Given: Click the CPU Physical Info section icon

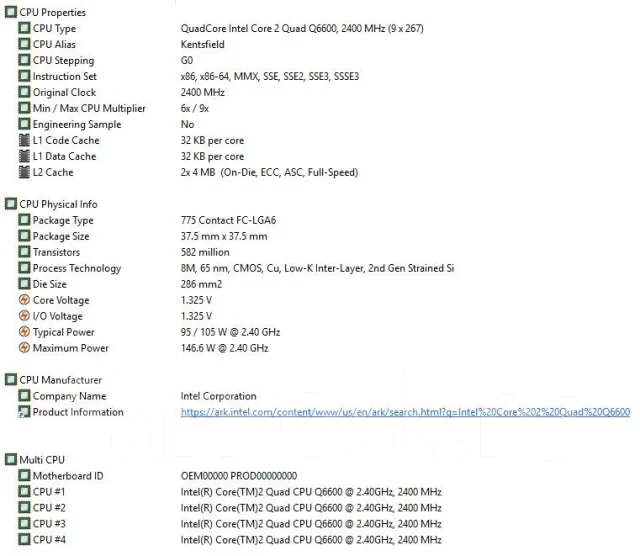Looking at the screenshot, I should tap(11, 204).
